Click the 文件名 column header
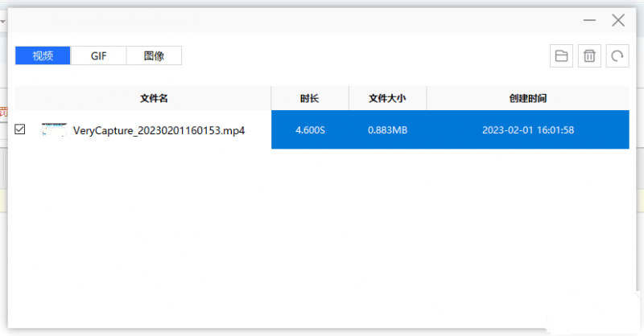Screen dimensions: 644x336 click(143, 98)
